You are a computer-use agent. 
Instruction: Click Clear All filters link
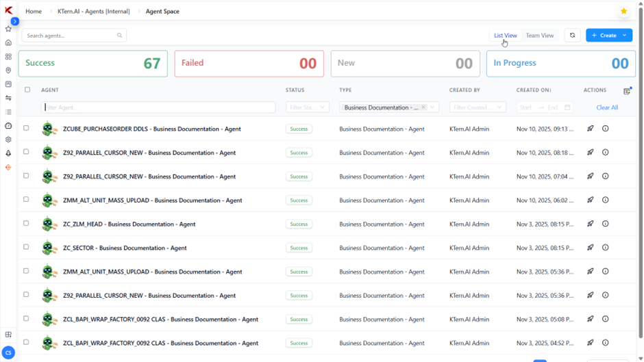coord(606,107)
